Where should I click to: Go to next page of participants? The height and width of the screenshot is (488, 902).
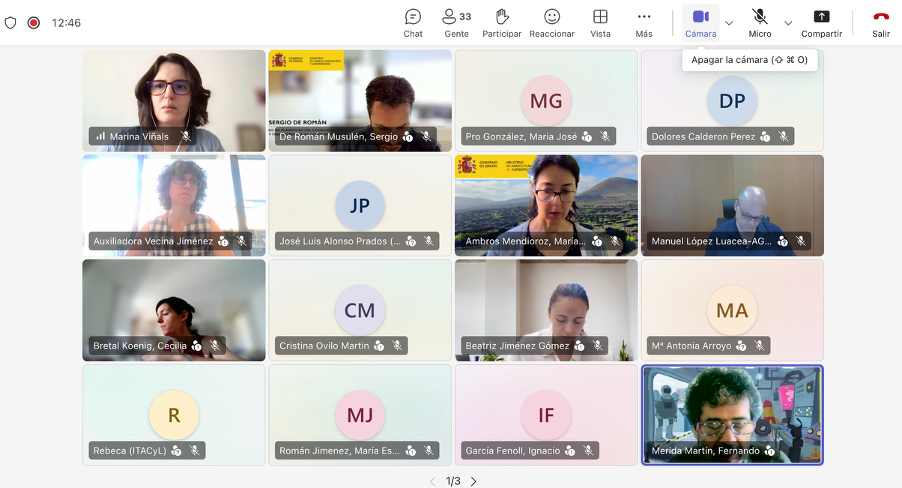(473, 481)
